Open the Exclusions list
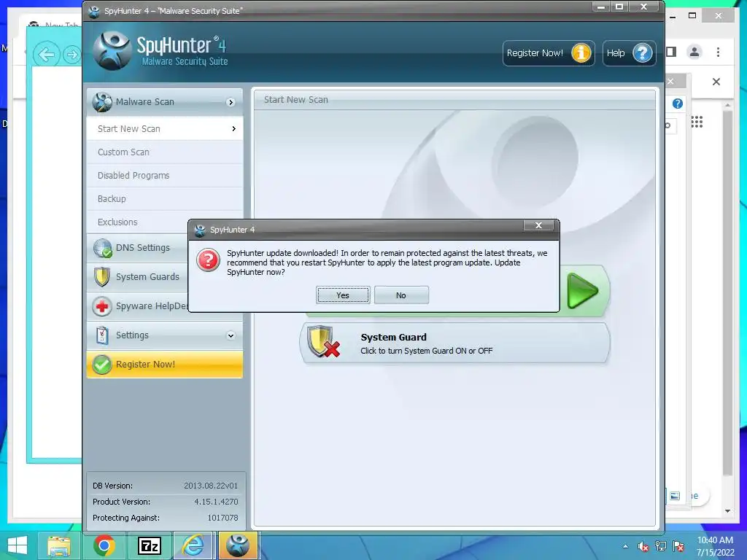The width and height of the screenshot is (747, 560). pos(137,222)
